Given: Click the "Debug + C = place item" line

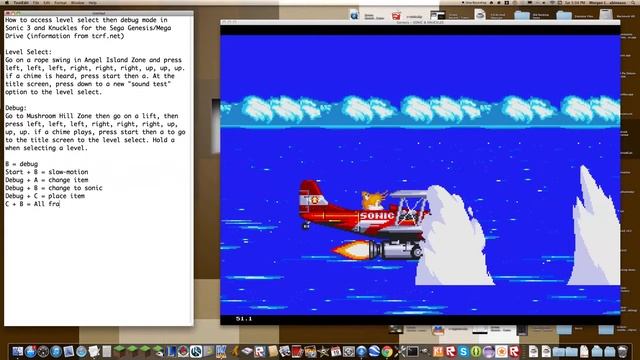Looking at the screenshot, I should [45, 196].
